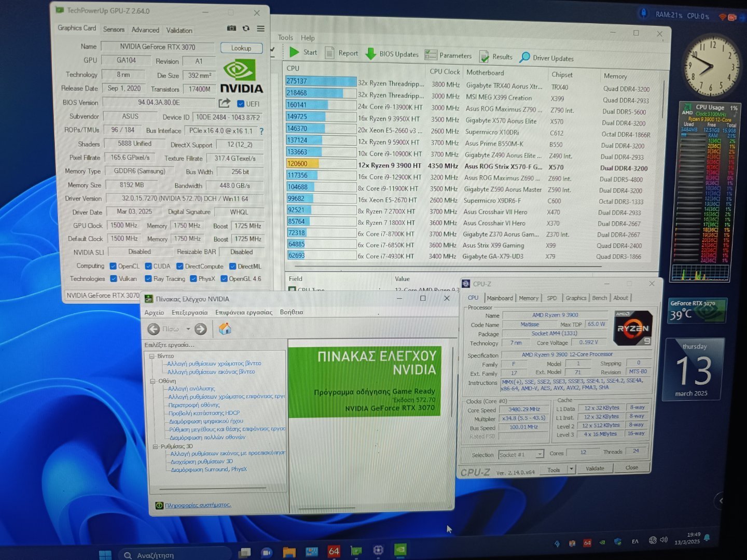This screenshot has height=560, width=747.
Task: Click BIOS Updates in the benchmark toolbar
Action: tap(392, 54)
